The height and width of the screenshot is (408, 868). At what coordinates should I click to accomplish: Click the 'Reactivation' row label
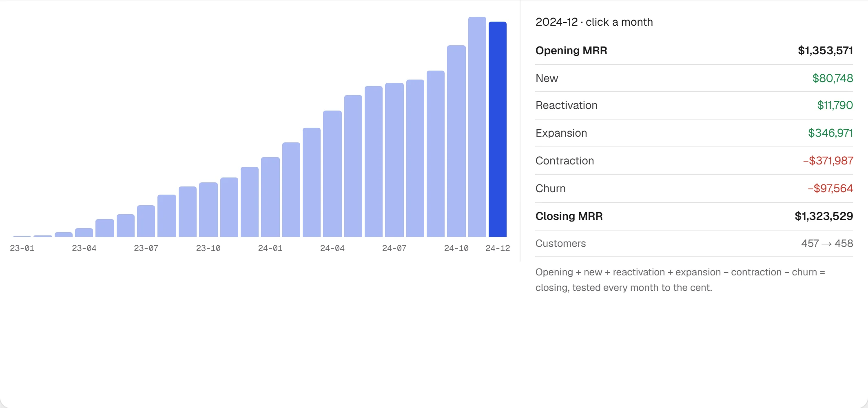(x=566, y=105)
